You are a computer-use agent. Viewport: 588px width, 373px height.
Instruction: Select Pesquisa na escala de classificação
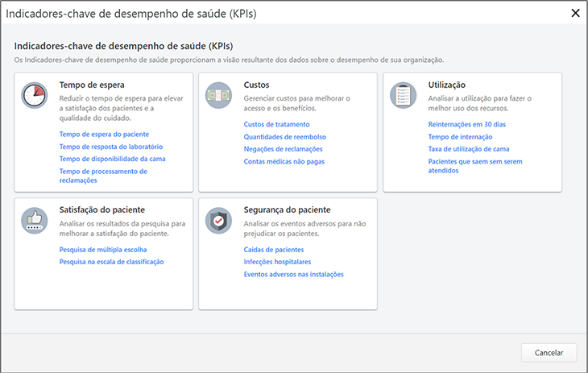[x=111, y=262]
